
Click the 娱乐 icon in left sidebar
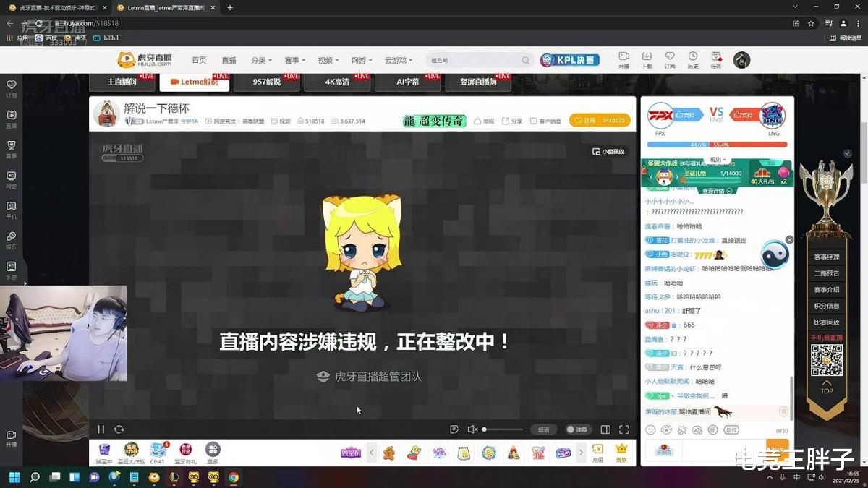point(12,236)
